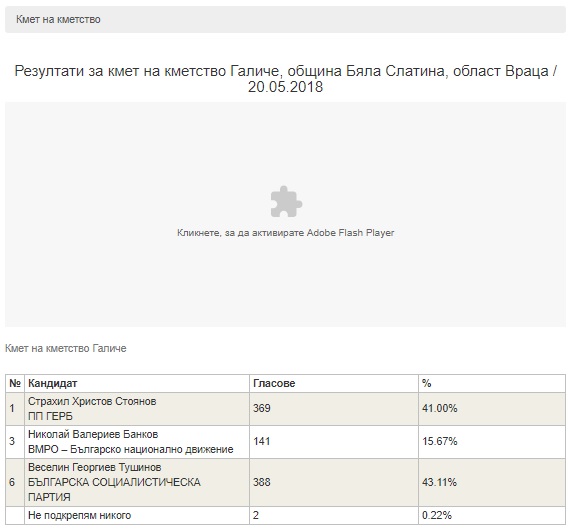Activate Adobe Flash Player text link
The image size is (571, 532).
286,233
